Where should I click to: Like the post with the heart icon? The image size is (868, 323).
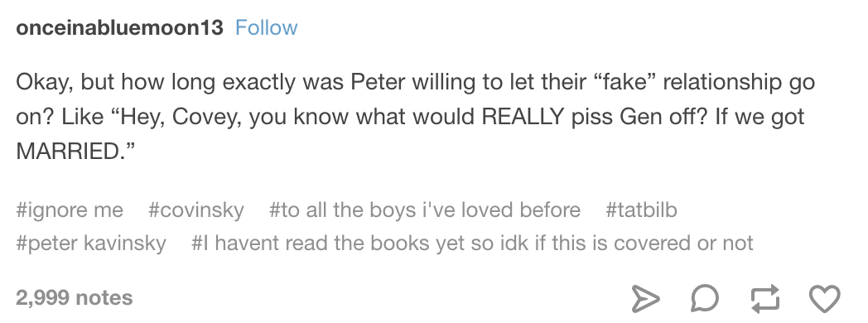point(825,299)
